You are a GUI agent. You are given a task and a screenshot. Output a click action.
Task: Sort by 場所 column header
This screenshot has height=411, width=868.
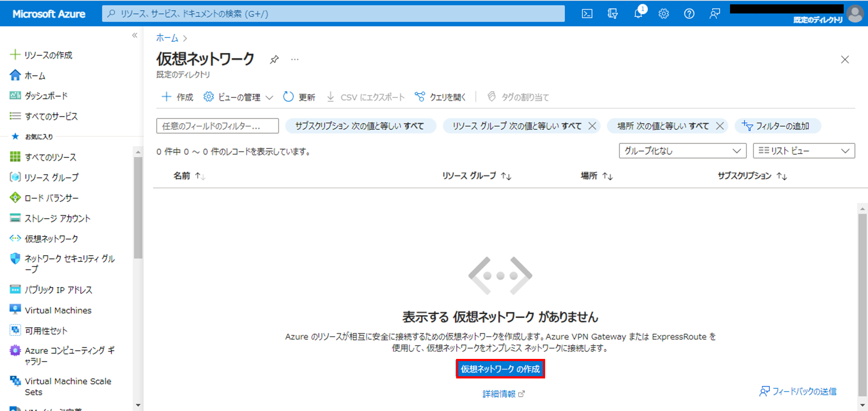coord(597,176)
